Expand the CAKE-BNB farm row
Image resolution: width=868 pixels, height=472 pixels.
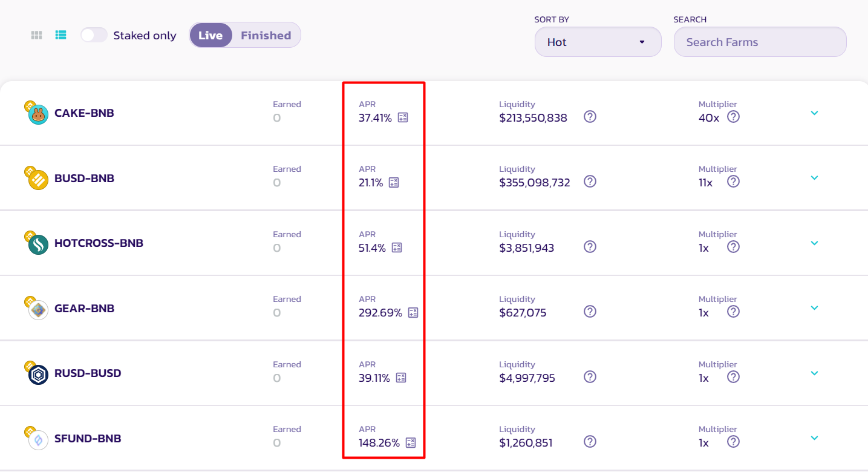pyautogui.click(x=814, y=113)
